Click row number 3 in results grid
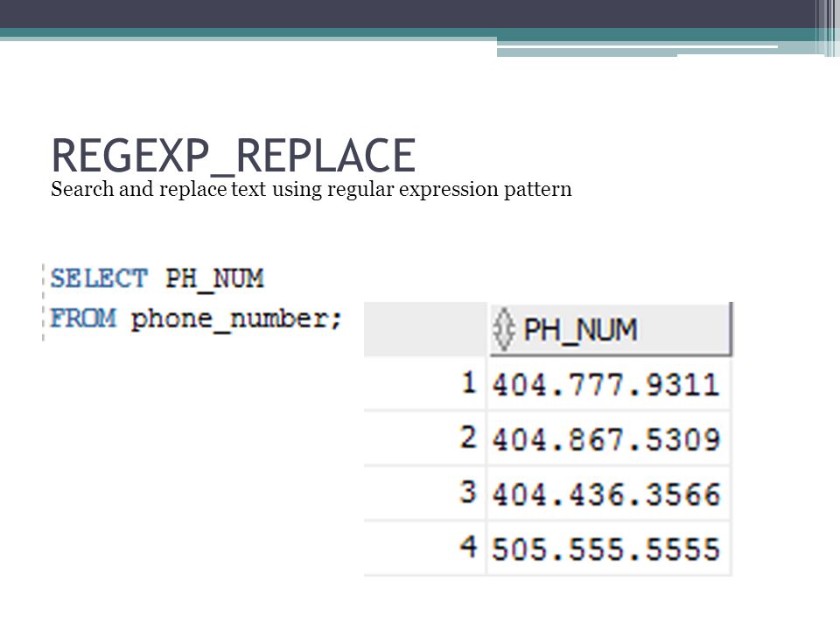The height and width of the screenshot is (630, 840). pos(468,492)
